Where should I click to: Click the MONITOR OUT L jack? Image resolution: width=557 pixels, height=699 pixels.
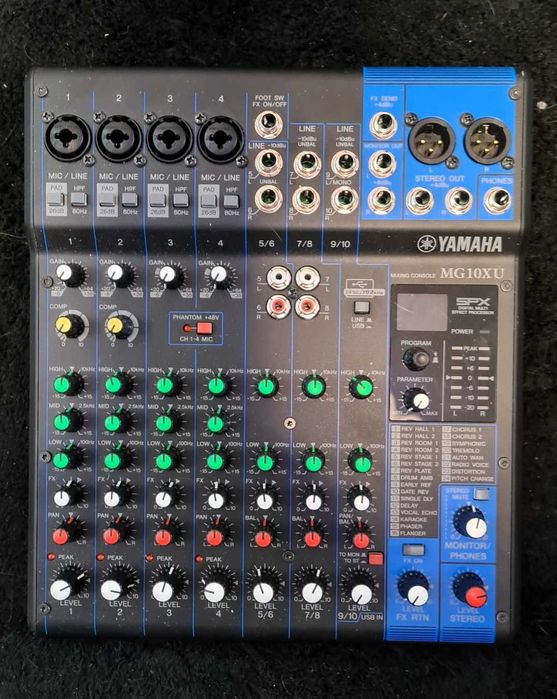[382, 164]
